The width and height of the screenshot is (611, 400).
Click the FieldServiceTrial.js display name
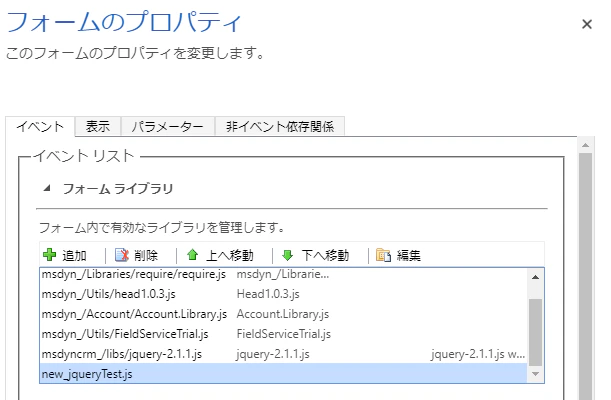pyautogui.click(x=284, y=334)
